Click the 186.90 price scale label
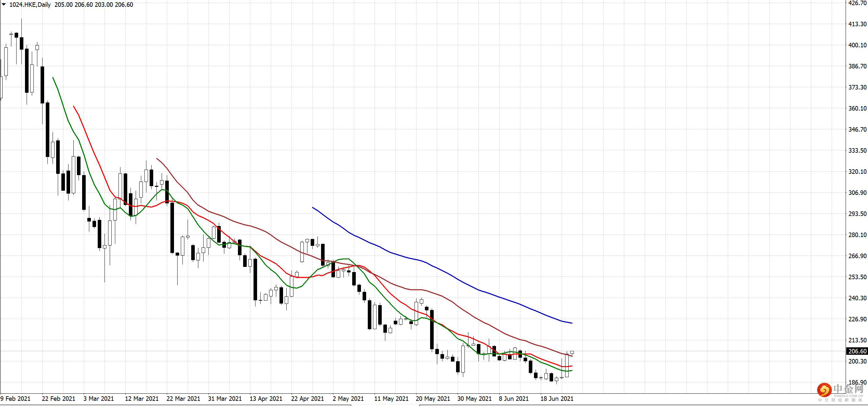 click(857, 382)
